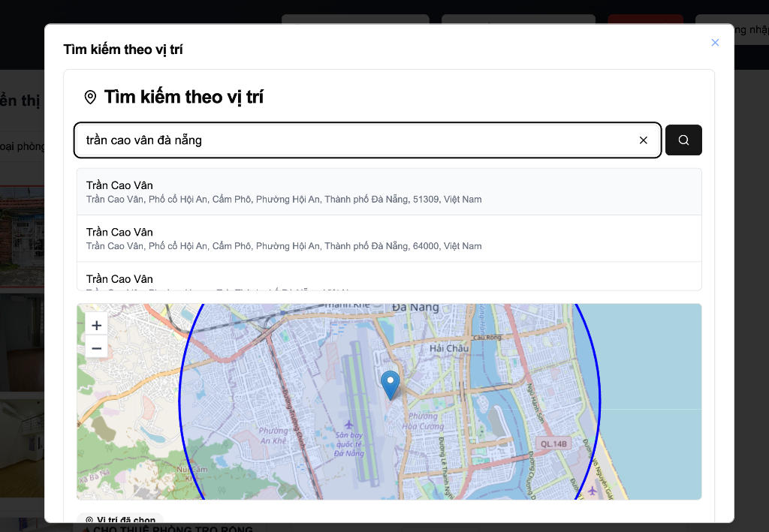The image size is (769, 532).
Task: Click the magnifier search button
Action: pyautogui.click(x=683, y=140)
